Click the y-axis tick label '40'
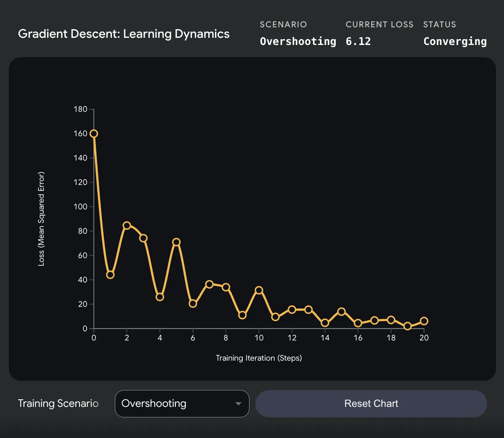Viewport: 504px width, 438px height. coord(82,280)
